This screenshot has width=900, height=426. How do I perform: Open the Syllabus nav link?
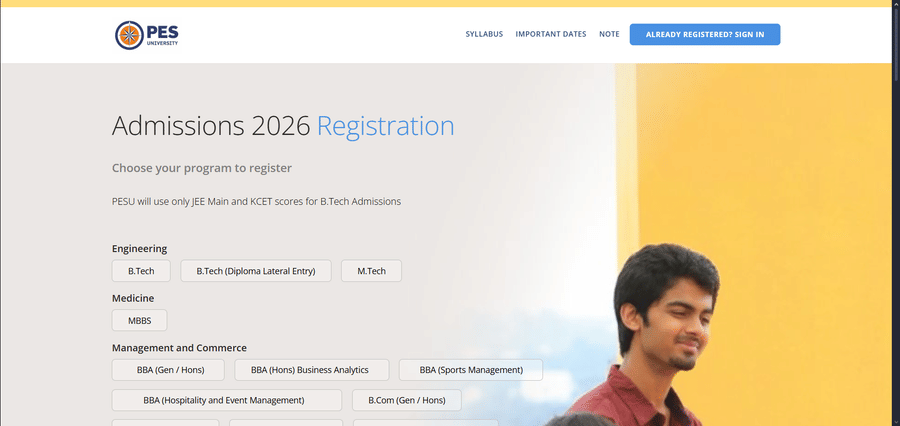click(x=484, y=34)
